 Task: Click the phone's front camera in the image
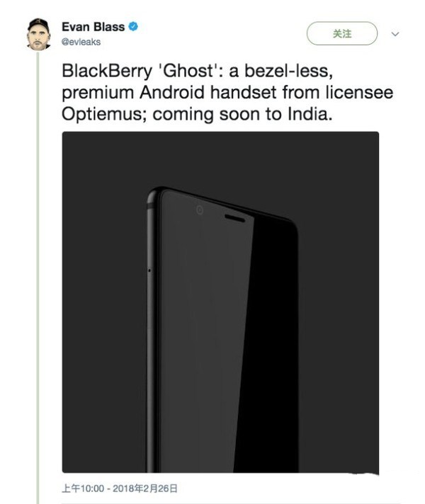coord(199,210)
